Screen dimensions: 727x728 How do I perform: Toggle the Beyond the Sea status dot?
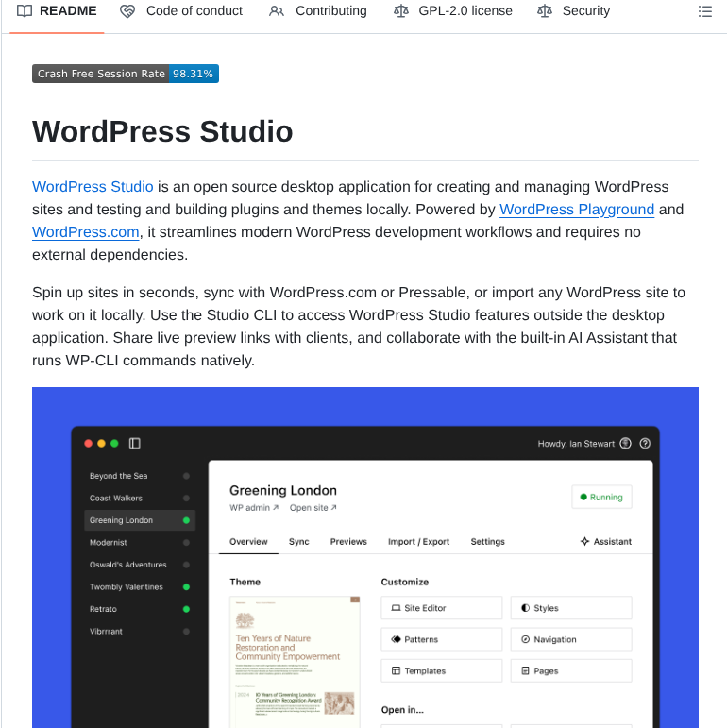click(186, 476)
